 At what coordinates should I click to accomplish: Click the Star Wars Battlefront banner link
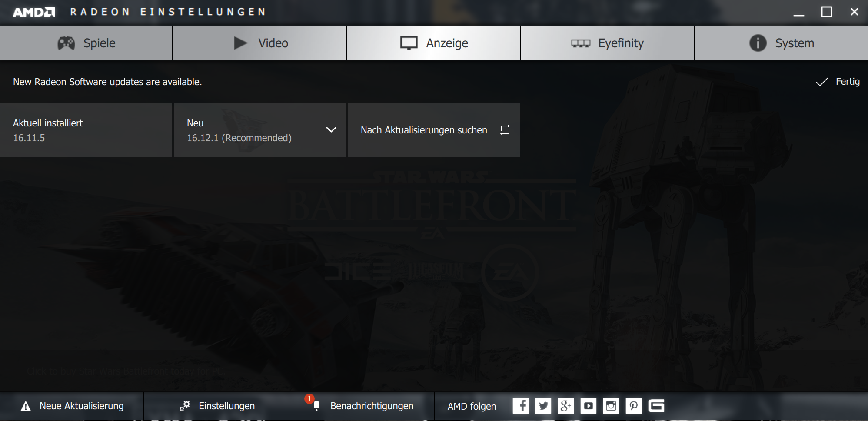(126, 371)
